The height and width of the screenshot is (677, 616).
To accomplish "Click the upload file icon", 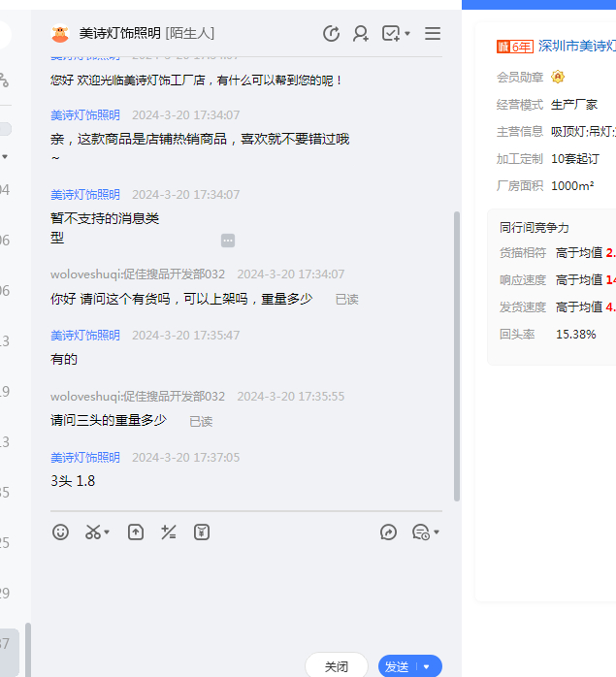I will (136, 532).
